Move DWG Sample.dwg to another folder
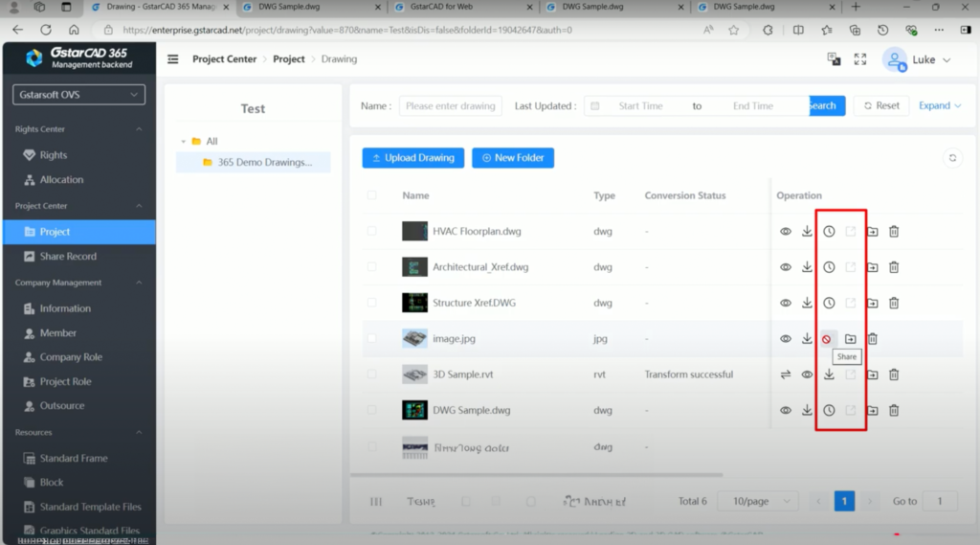This screenshot has height=545, width=980. [872, 410]
